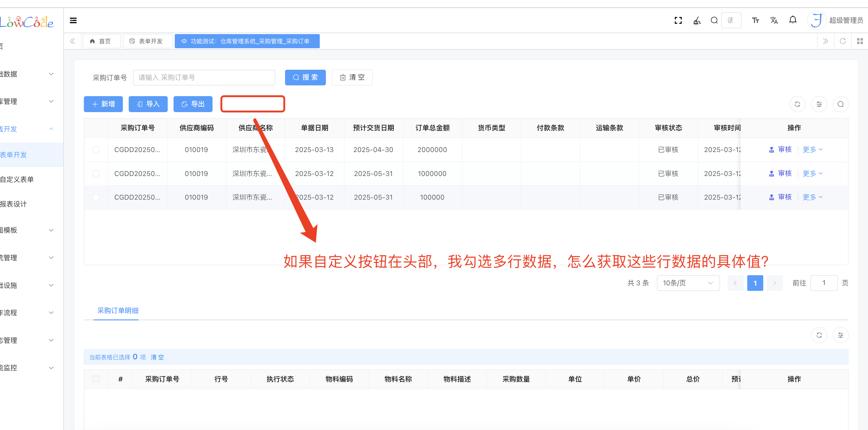
Task: Click the 搜索 search button
Action: pyautogui.click(x=305, y=77)
